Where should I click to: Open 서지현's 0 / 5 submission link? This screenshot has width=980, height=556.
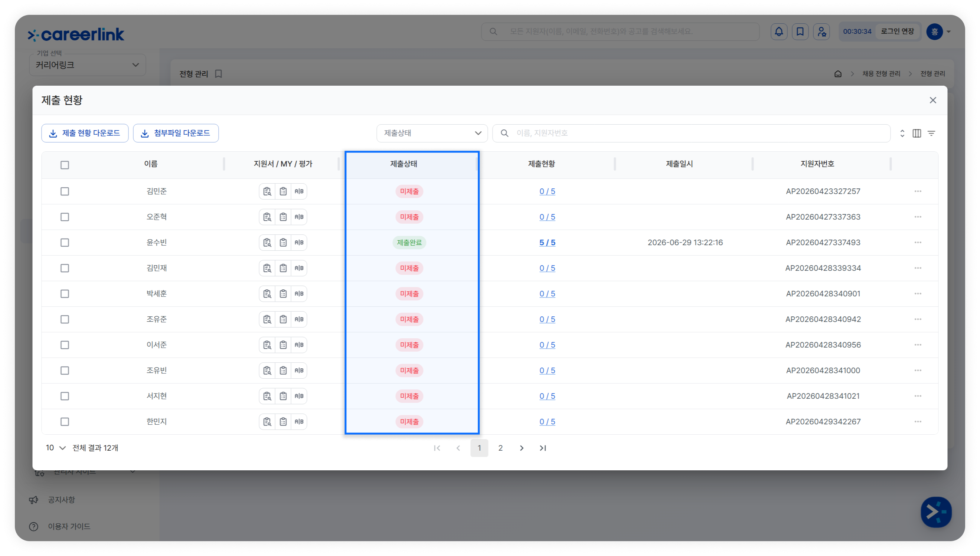547,396
